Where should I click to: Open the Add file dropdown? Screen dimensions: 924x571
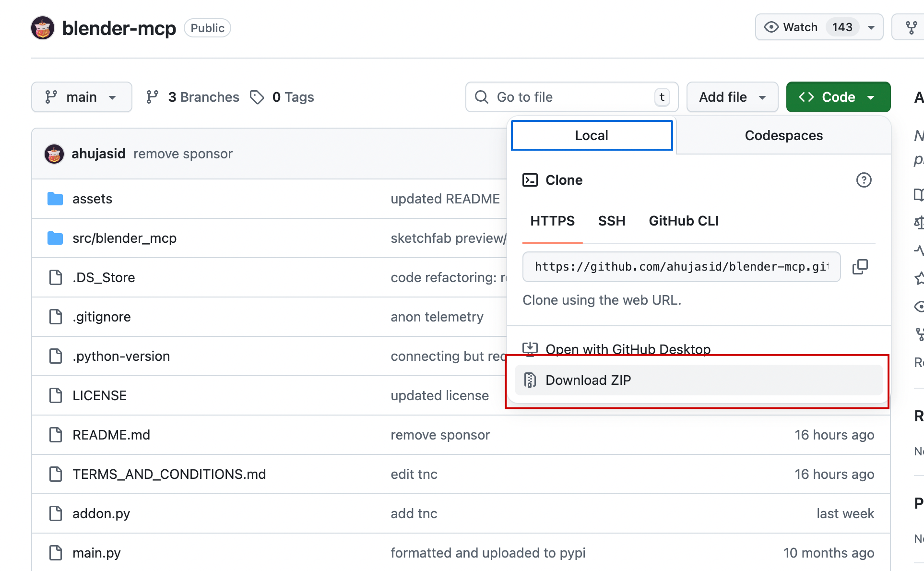coord(732,97)
